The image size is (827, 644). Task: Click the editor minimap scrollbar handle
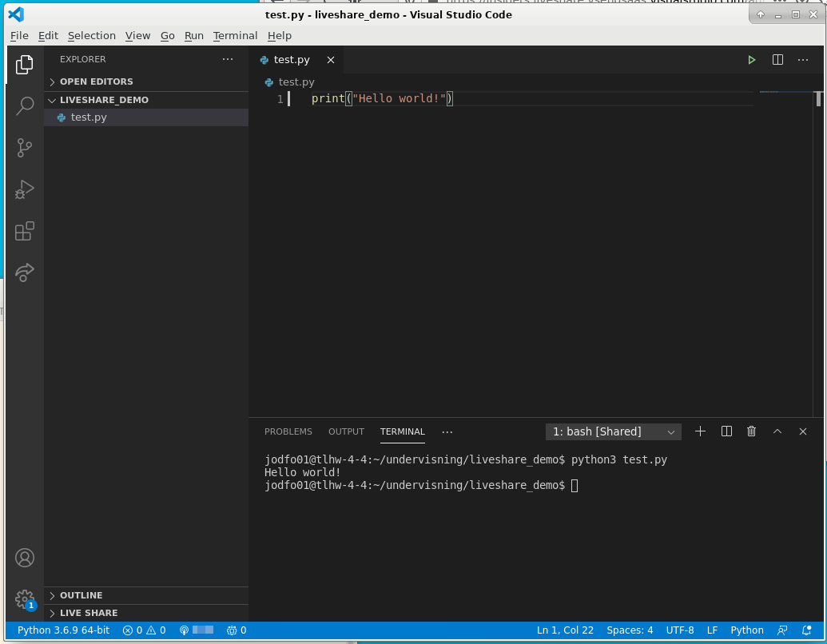pos(818,98)
